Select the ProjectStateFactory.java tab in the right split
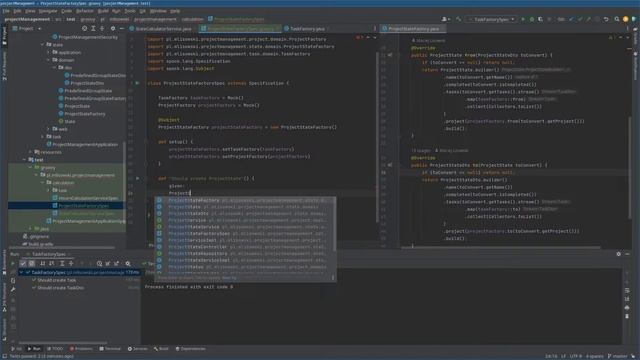 (x=413, y=29)
